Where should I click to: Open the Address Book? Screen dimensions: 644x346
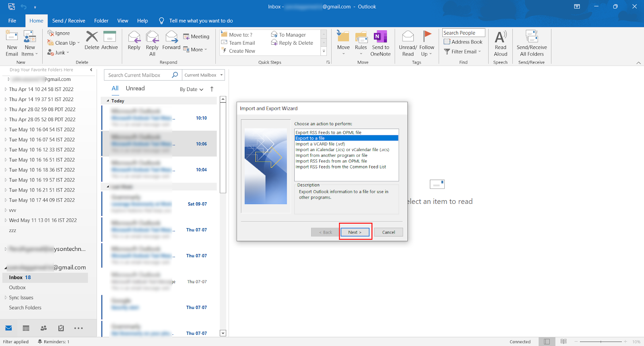[x=463, y=42]
